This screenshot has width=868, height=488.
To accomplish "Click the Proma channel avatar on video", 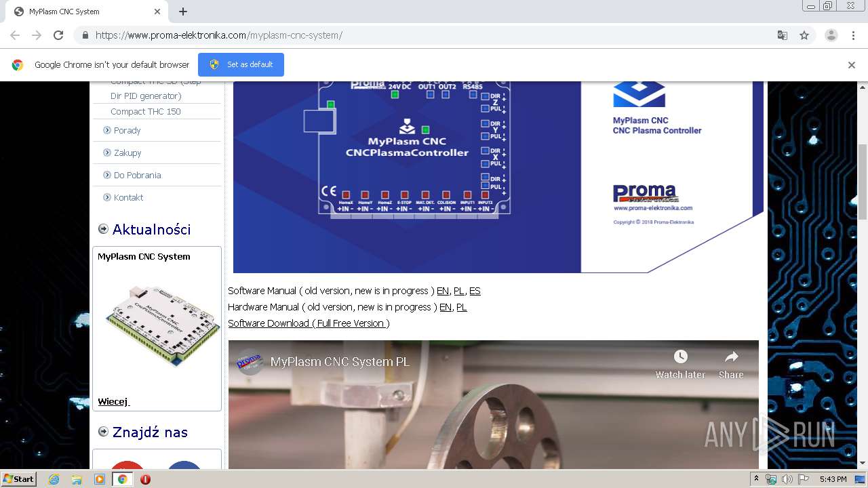I will (250, 362).
